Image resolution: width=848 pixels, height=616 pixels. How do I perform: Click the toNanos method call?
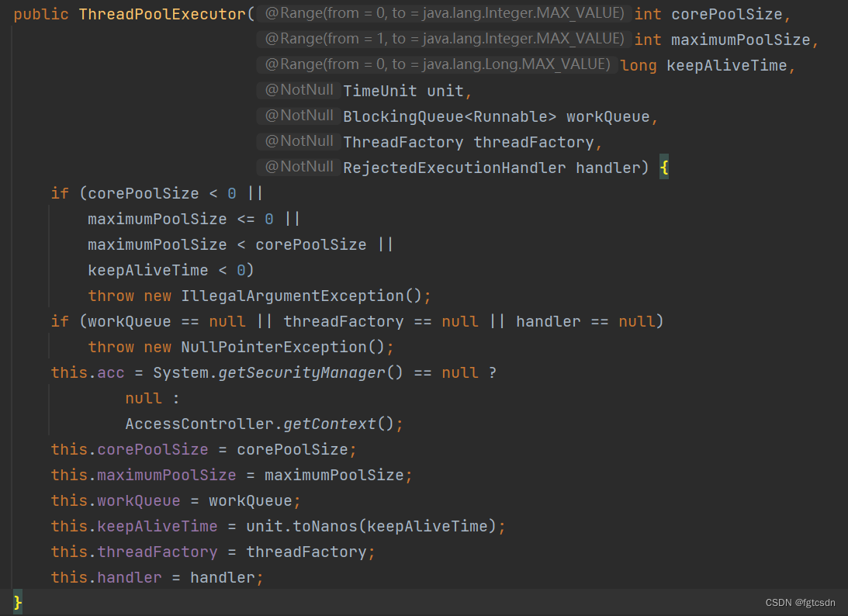pos(325,527)
